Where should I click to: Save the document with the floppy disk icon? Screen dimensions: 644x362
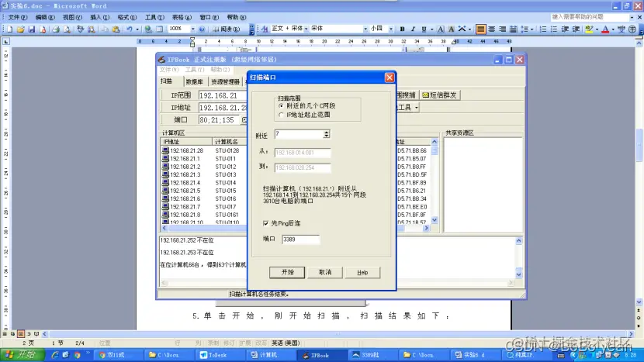coord(31,29)
